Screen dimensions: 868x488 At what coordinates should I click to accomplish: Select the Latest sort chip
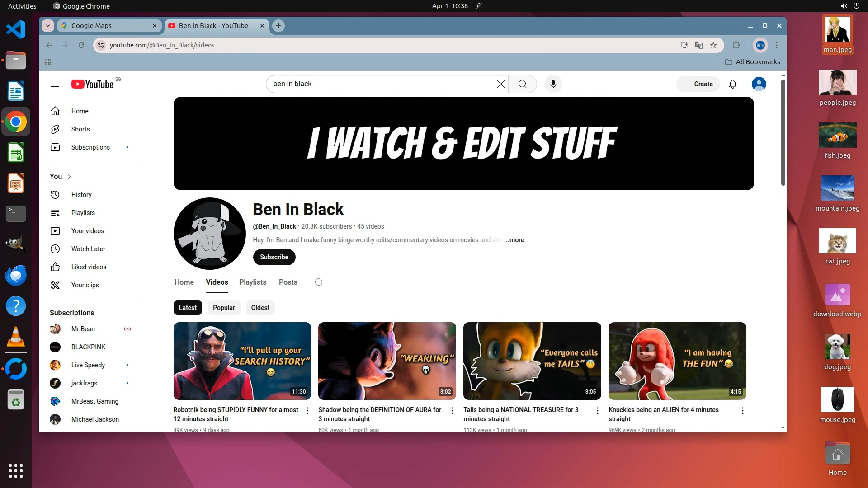click(188, 308)
